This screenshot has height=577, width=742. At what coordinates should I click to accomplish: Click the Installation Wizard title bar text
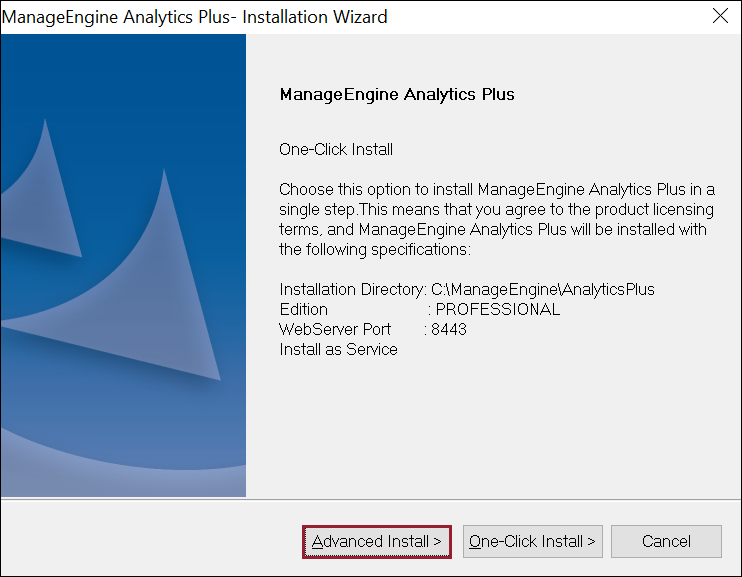(195, 17)
